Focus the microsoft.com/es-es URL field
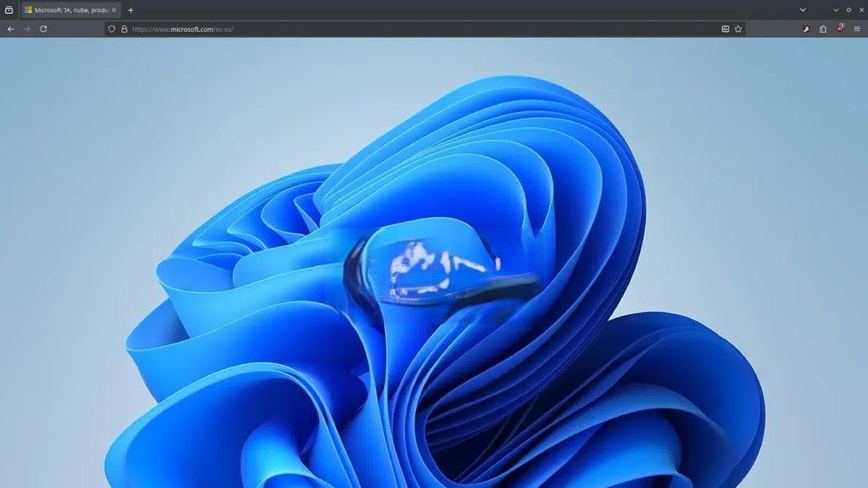 (423, 29)
